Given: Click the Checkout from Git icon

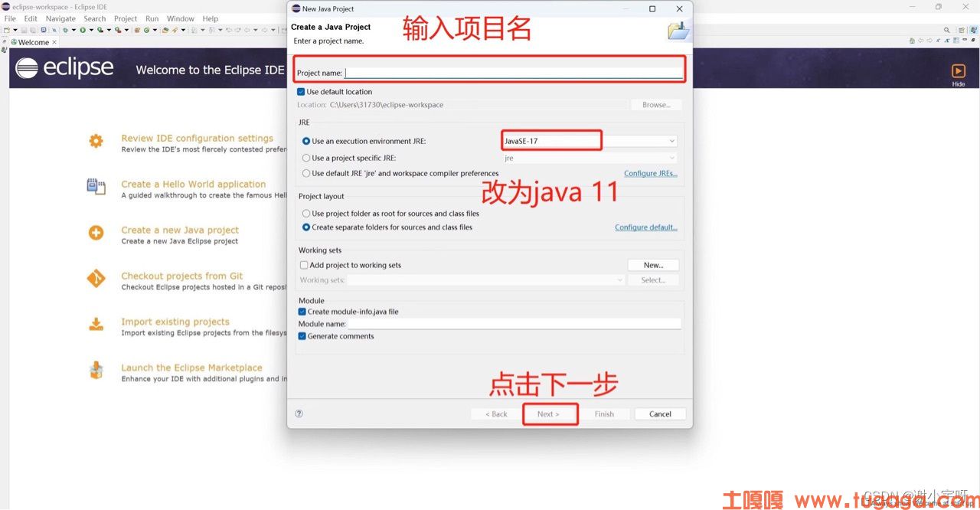Looking at the screenshot, I should coord(96,279).
